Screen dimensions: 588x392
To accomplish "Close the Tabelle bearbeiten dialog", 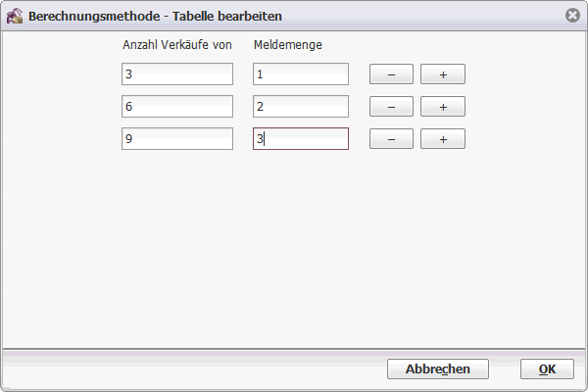I will [572, 16].
